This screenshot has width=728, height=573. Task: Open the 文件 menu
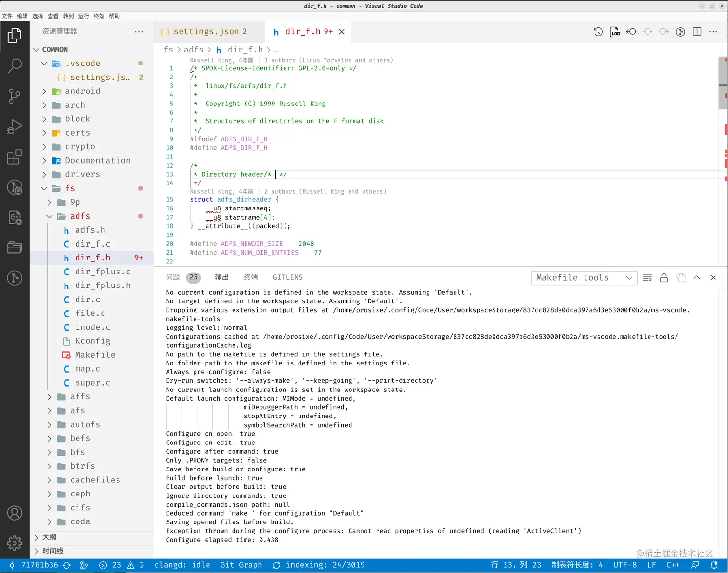coord(7,16)
